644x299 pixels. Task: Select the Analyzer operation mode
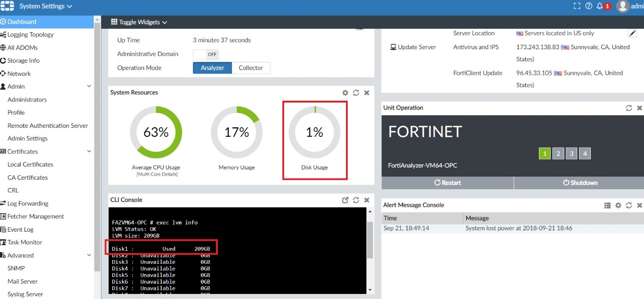pyautogui.click(x=212, y=67)
